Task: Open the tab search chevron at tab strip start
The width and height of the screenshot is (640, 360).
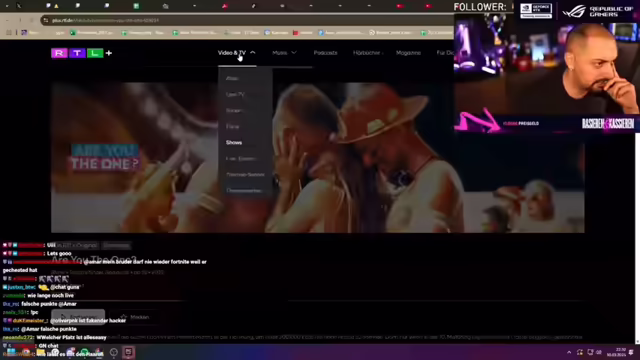Action: [7, 6]
